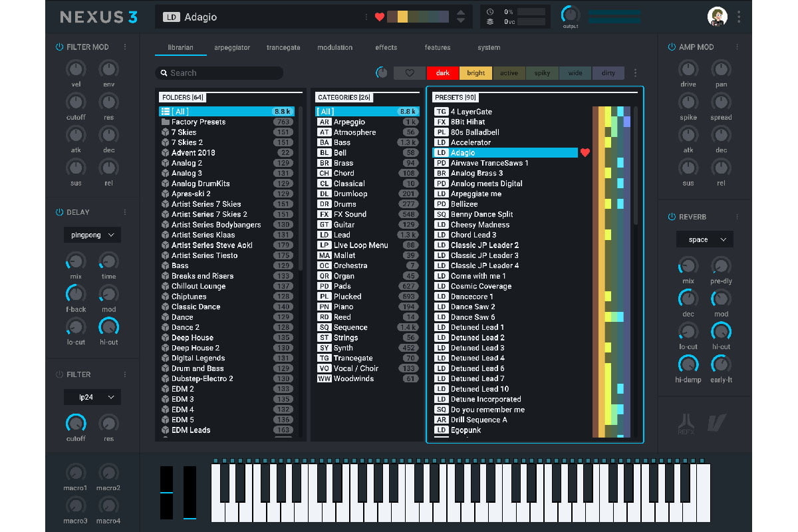Open the system tab
798x532 pixels.
pos(489,48)
